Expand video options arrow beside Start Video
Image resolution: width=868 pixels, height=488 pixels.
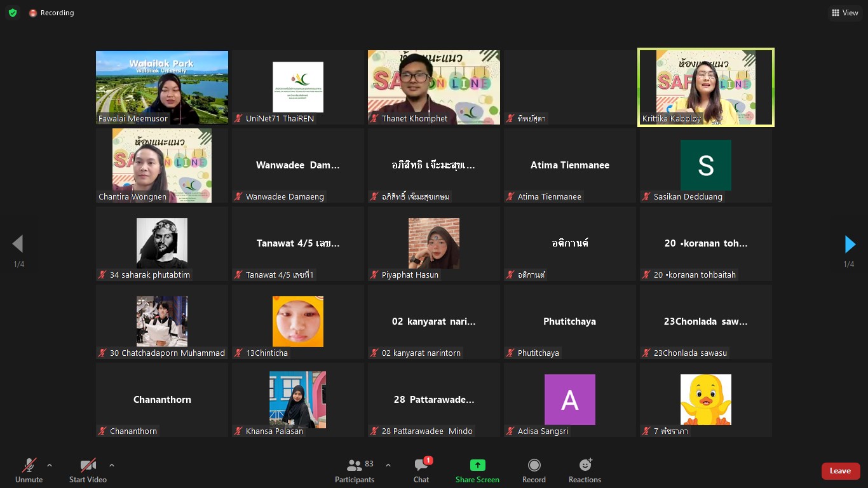(112, 465)
